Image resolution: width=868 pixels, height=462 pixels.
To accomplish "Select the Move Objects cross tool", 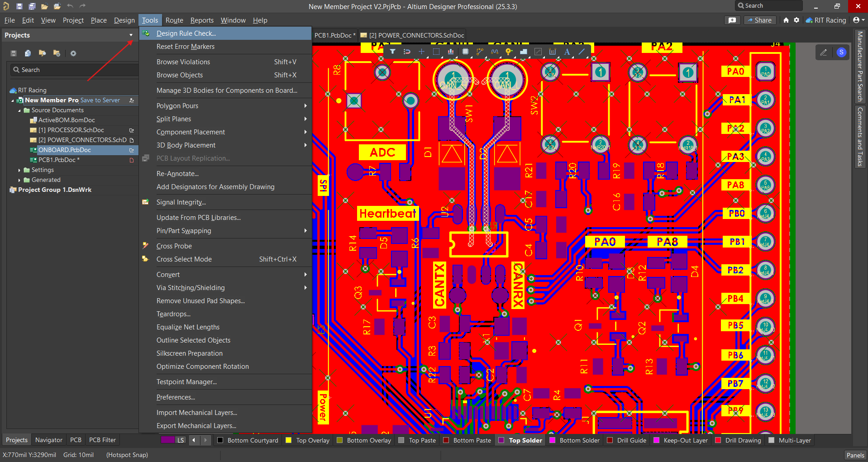I will tap(421, 52).
